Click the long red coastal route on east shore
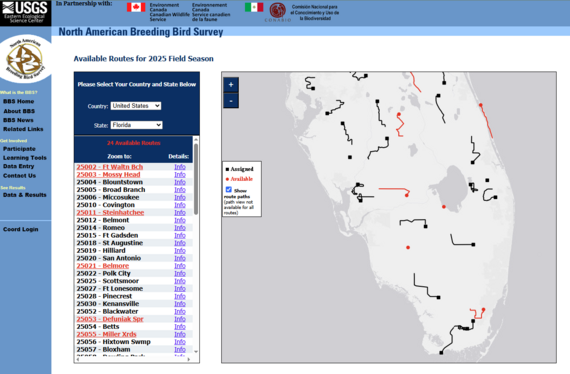Image resolution: width=570 pixels, height=374 pixels. 486,121
